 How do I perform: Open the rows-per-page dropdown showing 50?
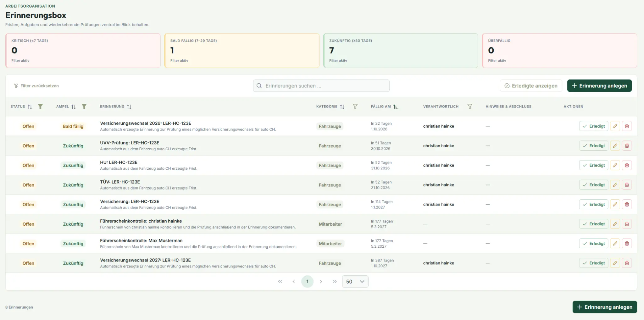pyautogui.click(x=355, y=281)
